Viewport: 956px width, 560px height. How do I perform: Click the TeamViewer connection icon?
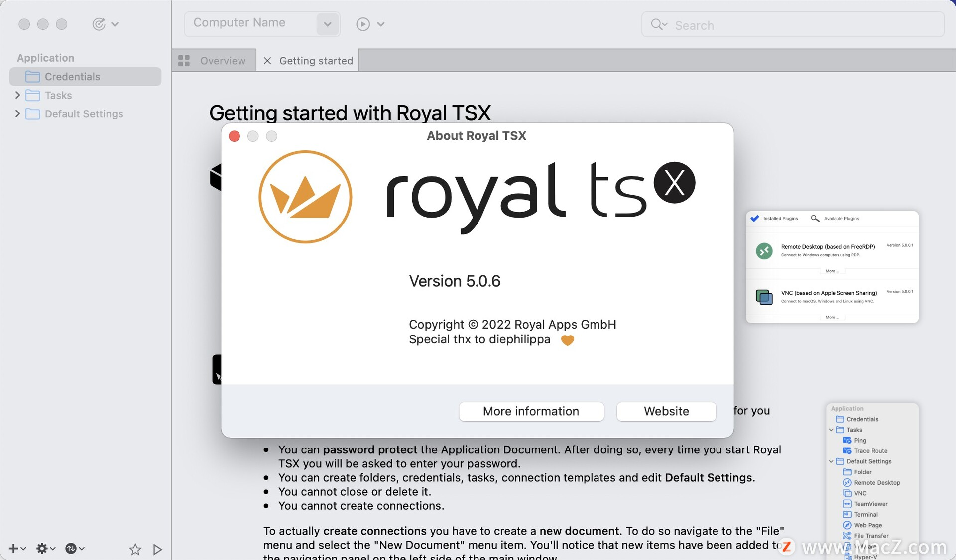click(848, 504)
